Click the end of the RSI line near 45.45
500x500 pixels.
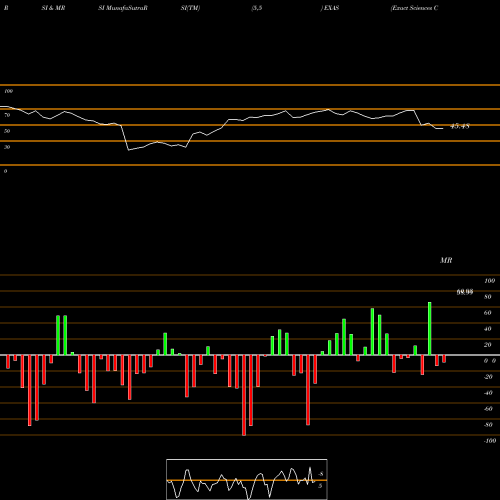[443, 129]
